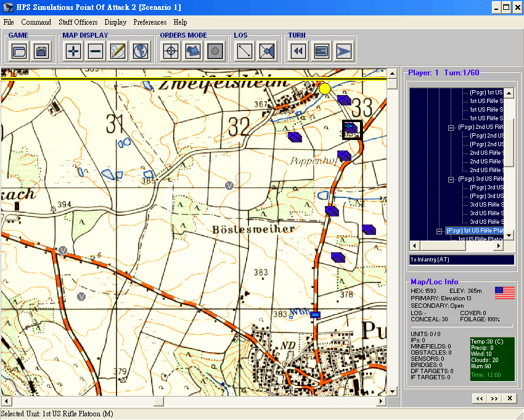The width and height of the screenshot is (524, 420).
Task: Collapse the (Psgr) 1st US Rifle Platoon node
Action: click(x=440, y=231)
